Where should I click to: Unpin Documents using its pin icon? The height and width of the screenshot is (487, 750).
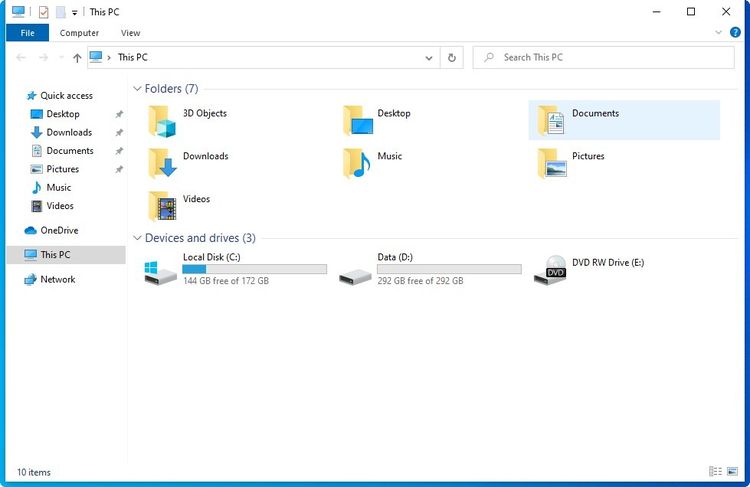pos(119,151)
